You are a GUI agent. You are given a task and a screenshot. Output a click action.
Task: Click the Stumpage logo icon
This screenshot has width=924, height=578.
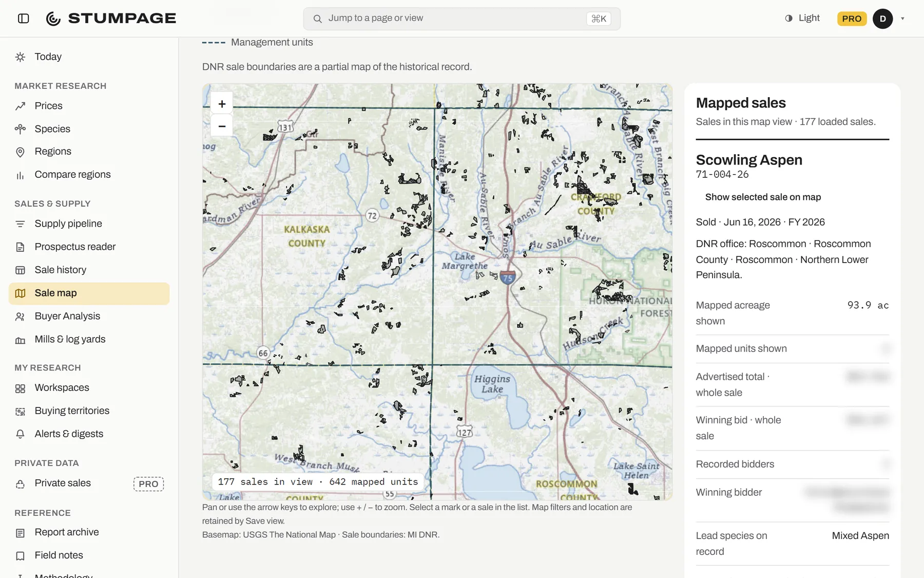(53, 18)
